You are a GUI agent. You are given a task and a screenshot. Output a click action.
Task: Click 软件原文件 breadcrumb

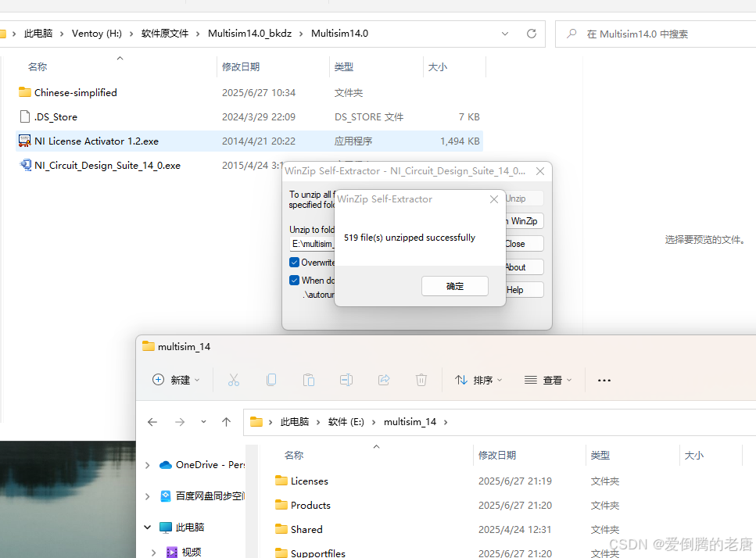tap(165, 34)
